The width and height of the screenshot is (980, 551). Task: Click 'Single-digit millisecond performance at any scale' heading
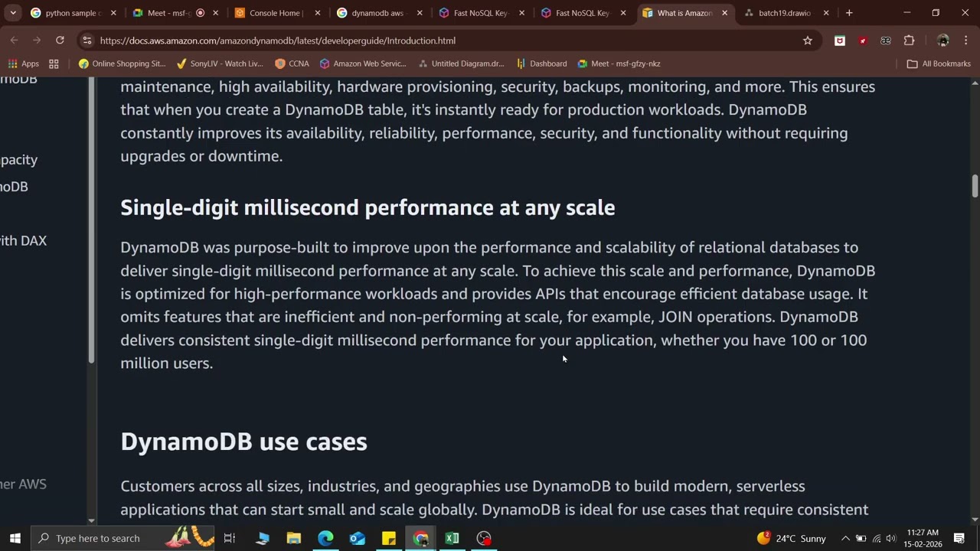(x=367, y=207)
